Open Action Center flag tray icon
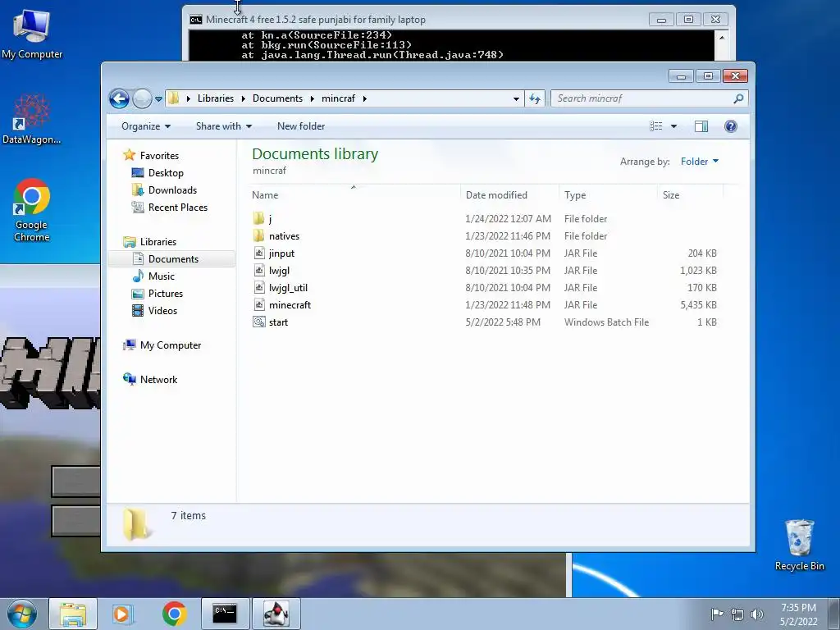Image resolution: width=840 pixels, height=630 pixels. (717, 614)
